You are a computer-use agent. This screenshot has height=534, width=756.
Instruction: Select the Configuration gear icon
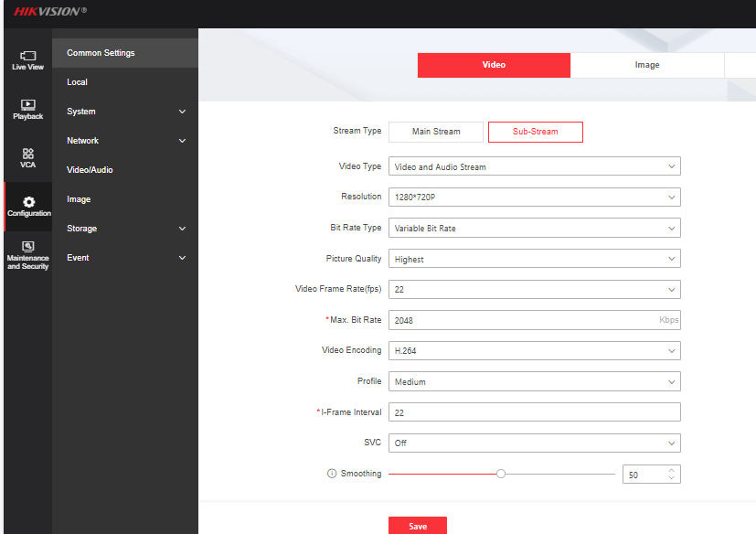tap(27, 201)
